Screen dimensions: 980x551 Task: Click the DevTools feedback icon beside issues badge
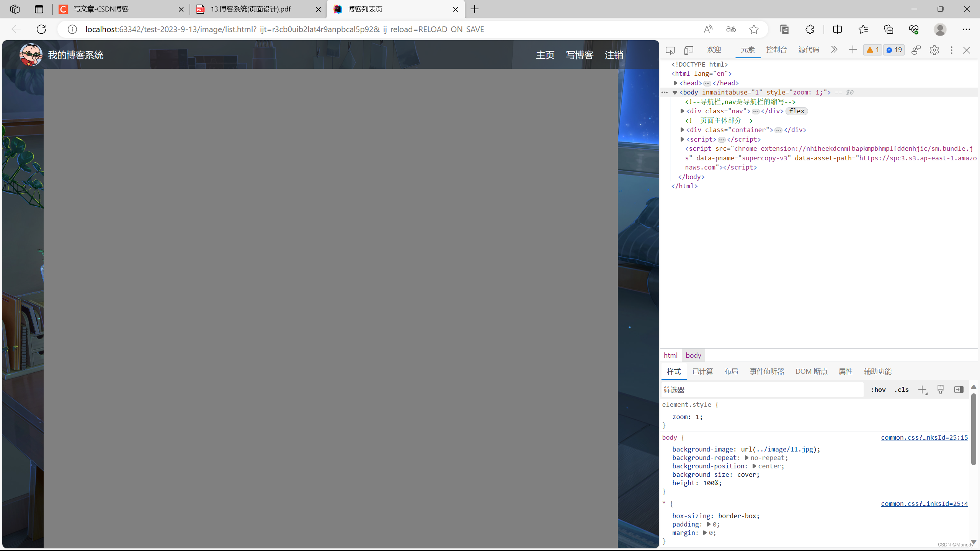(916, 50)
